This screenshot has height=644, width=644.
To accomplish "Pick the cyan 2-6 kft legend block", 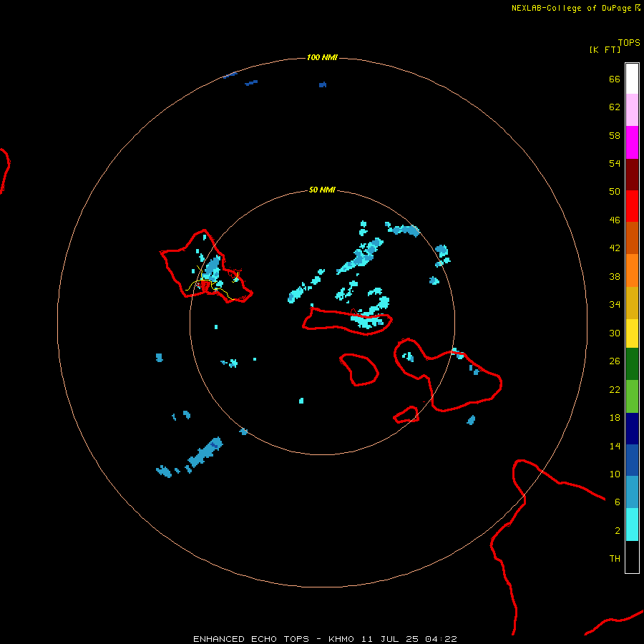I will 632,525.
